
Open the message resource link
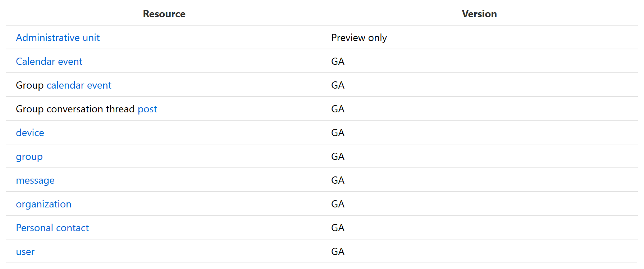click(x=35, y=180)
